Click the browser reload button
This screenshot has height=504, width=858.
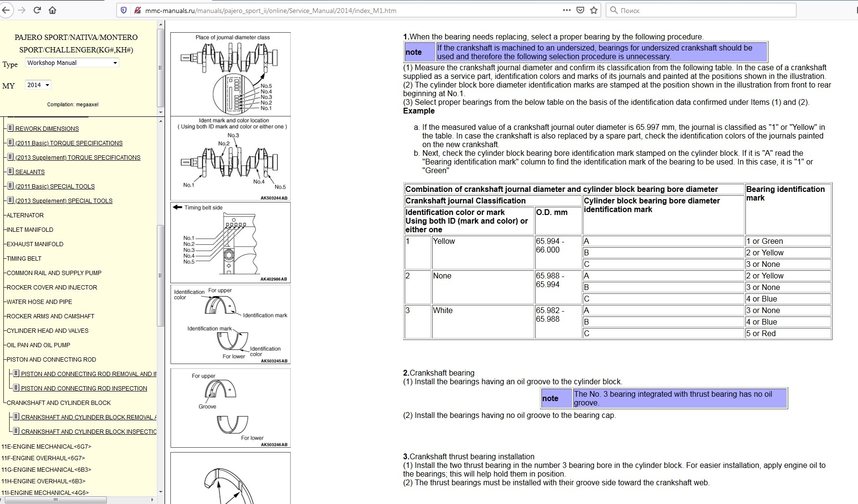[37, 10]
